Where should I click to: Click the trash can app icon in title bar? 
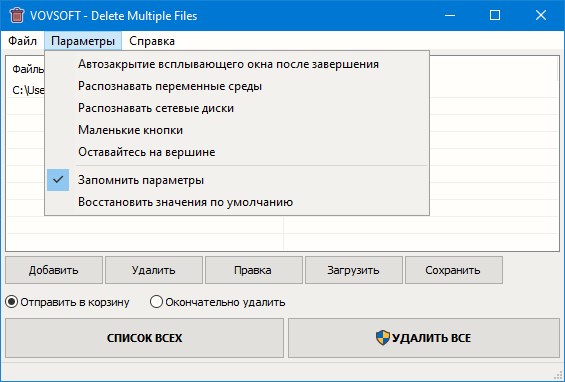coord(17,15)
